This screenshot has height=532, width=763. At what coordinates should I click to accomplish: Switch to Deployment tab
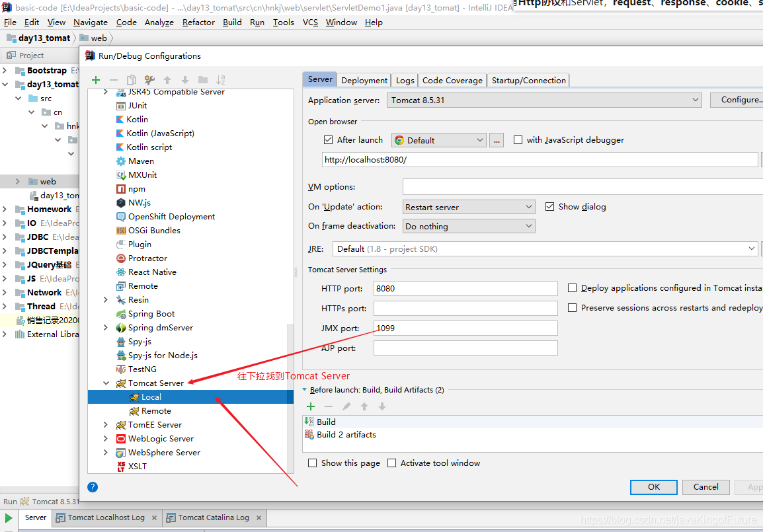[364, 80]
